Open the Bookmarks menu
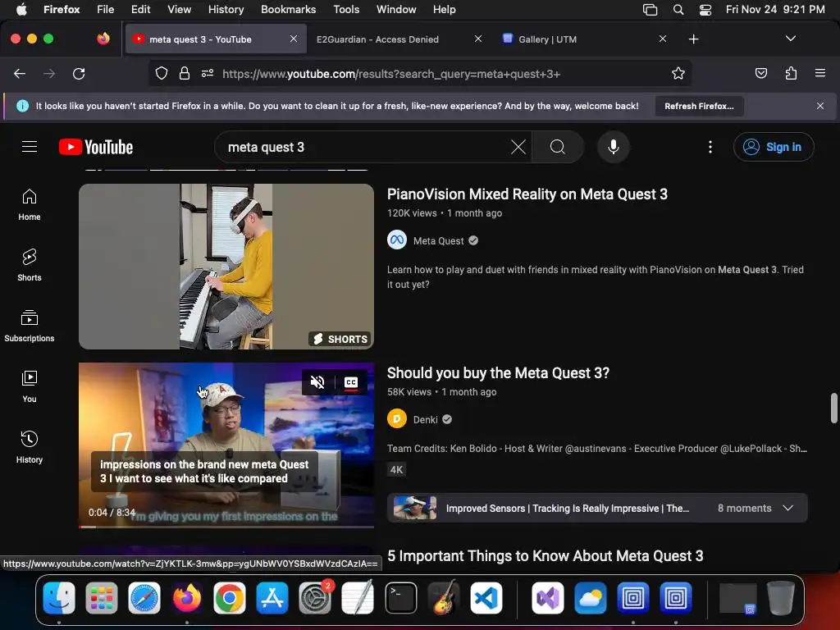This screenshot has height=630, width=840. (288, 9)
